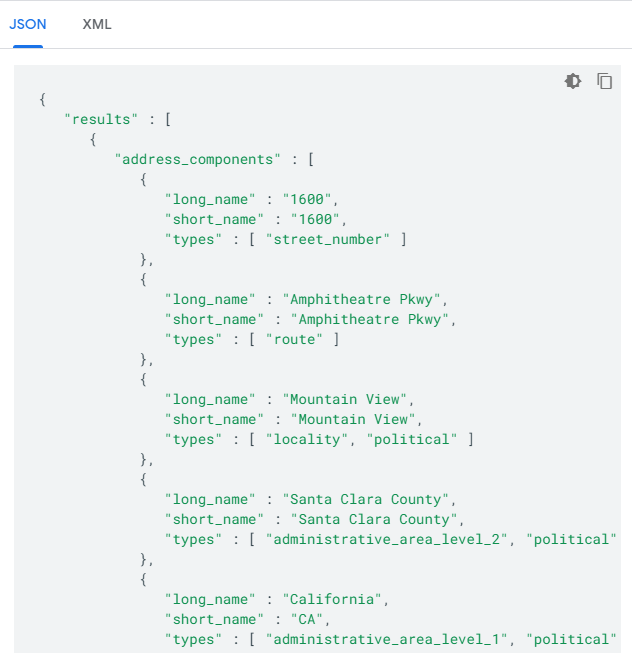Click long_name value "1600"

click(x=307, y=199)
